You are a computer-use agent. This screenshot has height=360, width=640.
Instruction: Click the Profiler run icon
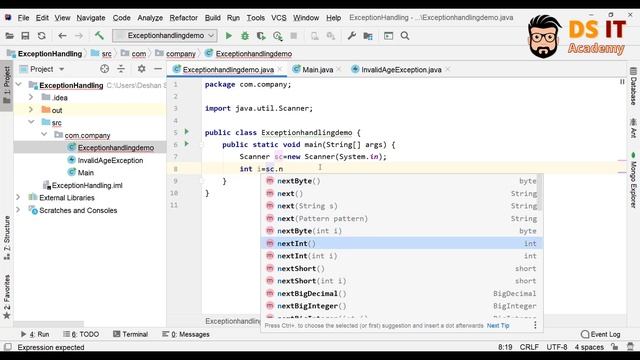(278, 36)
